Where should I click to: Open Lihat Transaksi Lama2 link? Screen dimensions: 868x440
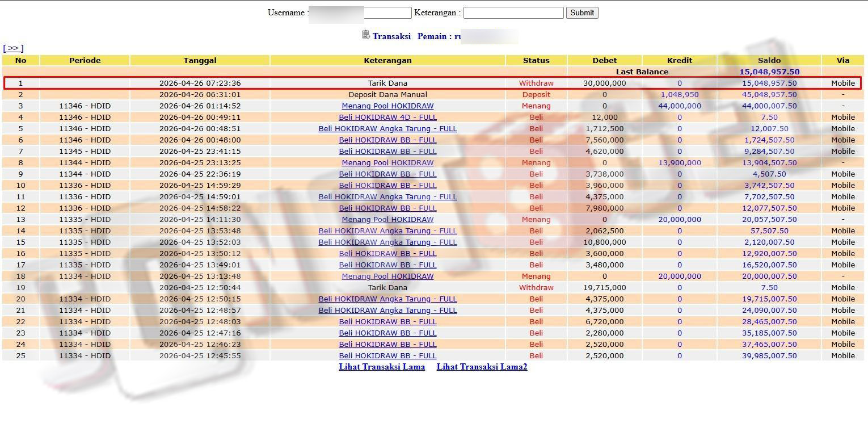point(482,367)
